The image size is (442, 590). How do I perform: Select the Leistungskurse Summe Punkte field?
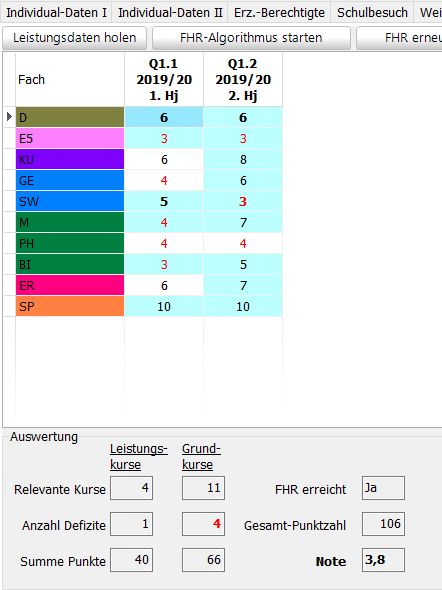tap(132, 560)
